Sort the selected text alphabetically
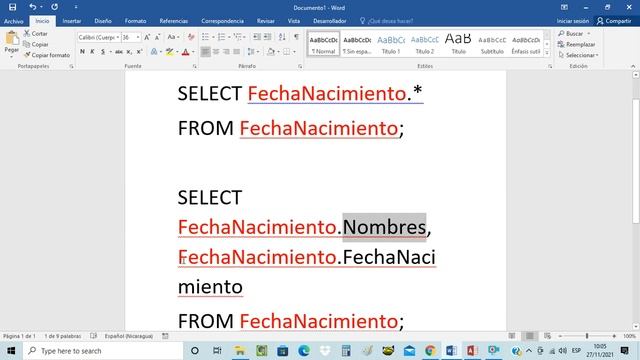 282,37
